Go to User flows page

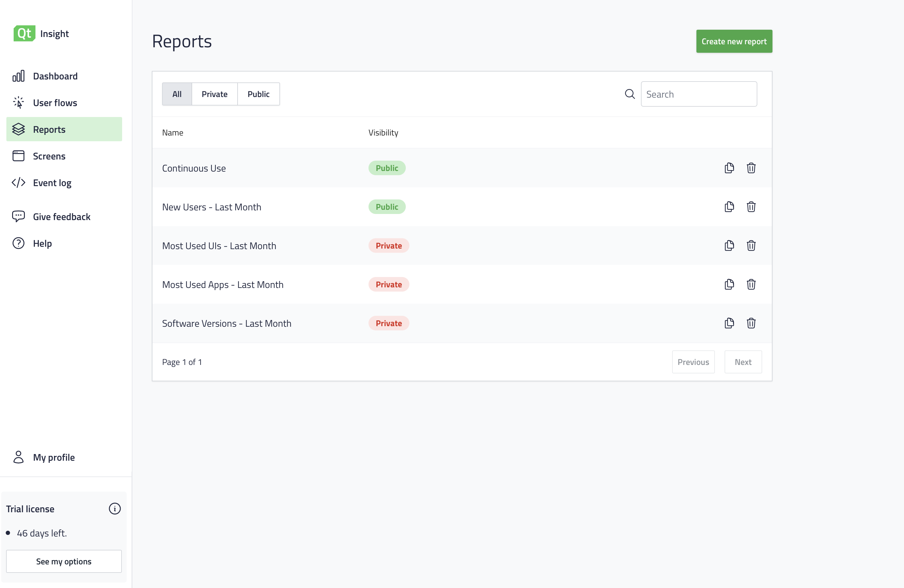(x=55, y=102)
